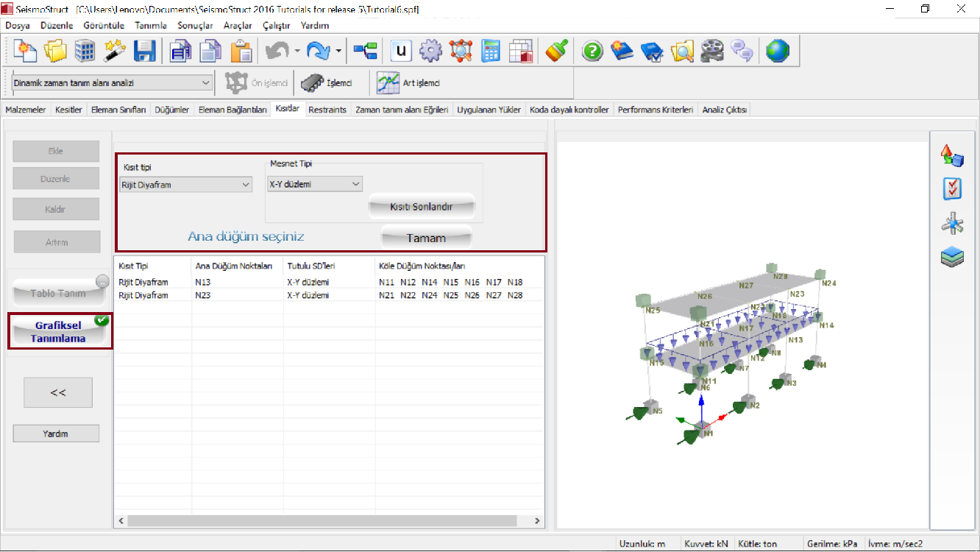The image size is (980, 552).
Task: Click the checklist display settings icon
Action: [x=952, y=189]
